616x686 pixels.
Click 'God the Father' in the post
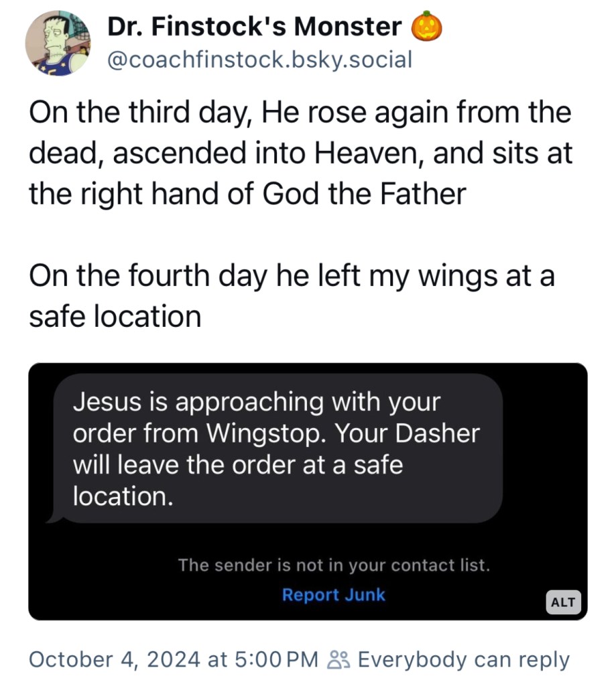365,194
